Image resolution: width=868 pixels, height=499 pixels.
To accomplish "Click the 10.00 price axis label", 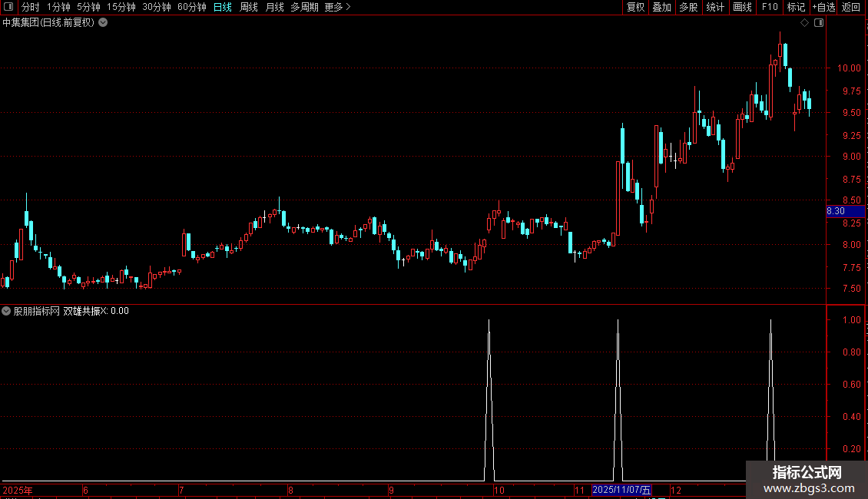I will [x=849, y=68].
